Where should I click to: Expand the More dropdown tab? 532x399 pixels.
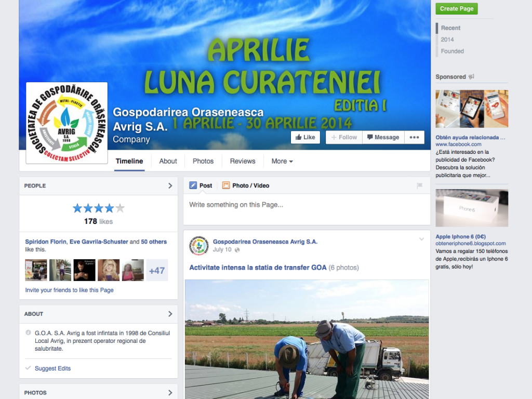coord(282,161)
